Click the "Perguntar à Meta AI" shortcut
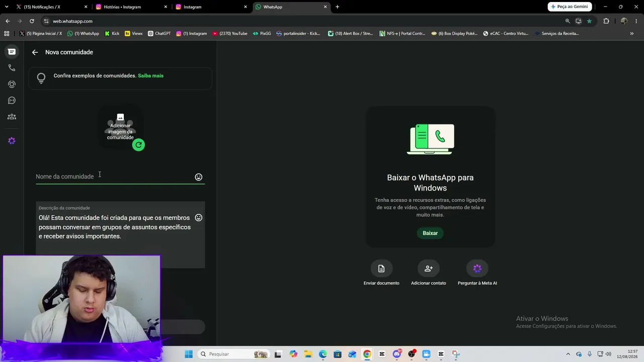 click(x=477, y=274)
